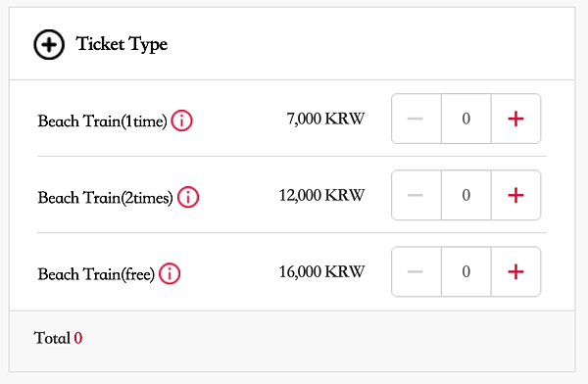
Task: Click the Beach Train(1time) label
Action: click(x=102, y=121)
